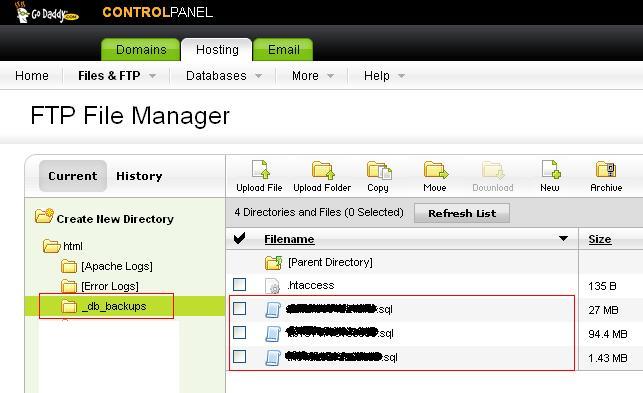Viewport: 643px width, 393px height.
Task: Click the '4 Directories and Files' status text
Action: tap(319, 212)
